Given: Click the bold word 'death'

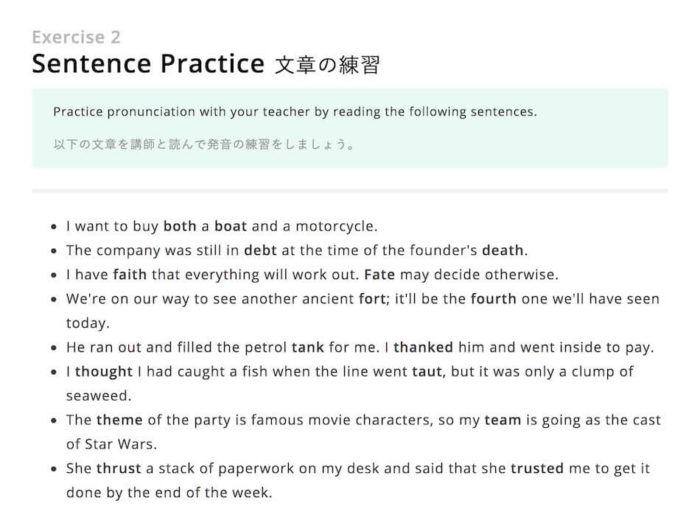Looking at the screenshot, I should coord(502,250).
